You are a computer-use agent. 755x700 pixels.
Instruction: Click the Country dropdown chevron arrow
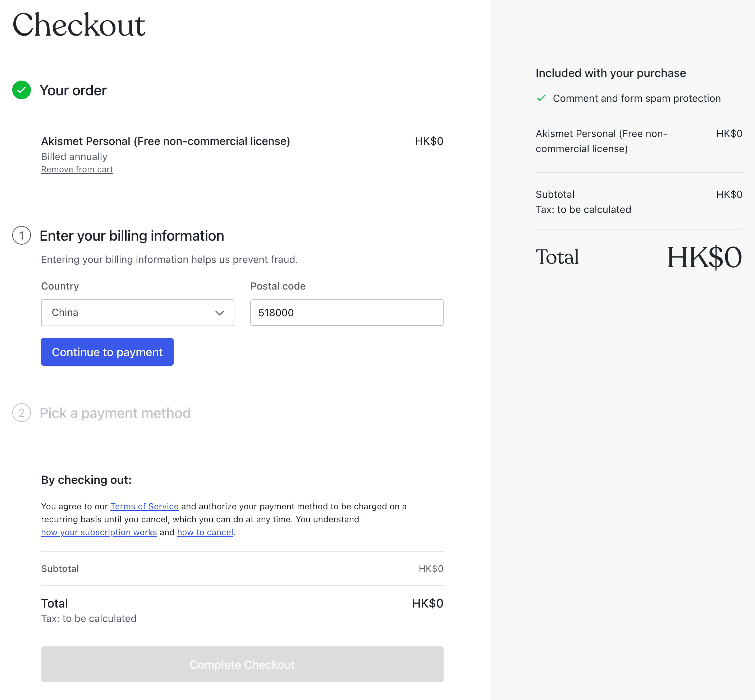[220, 313]
